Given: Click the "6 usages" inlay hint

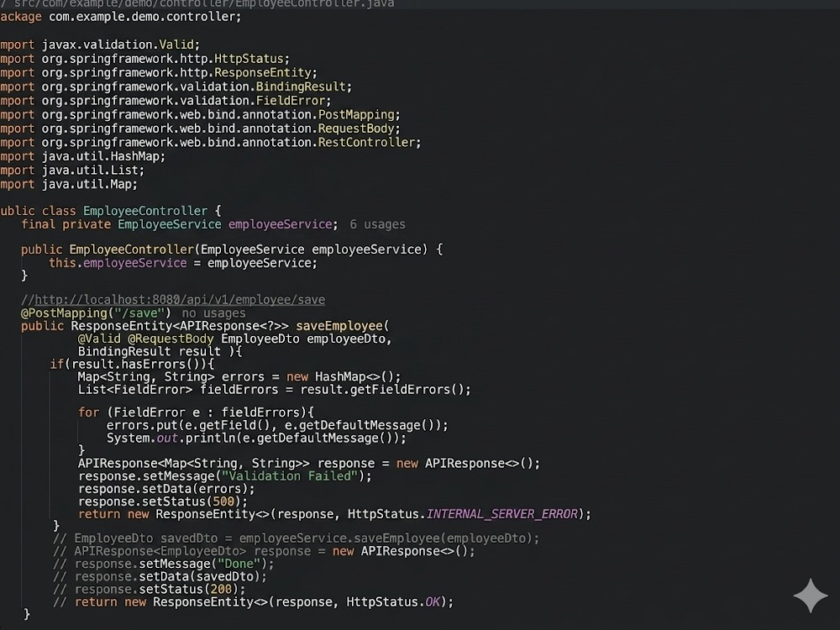Looking at the screenshot, I should (378, 224).
